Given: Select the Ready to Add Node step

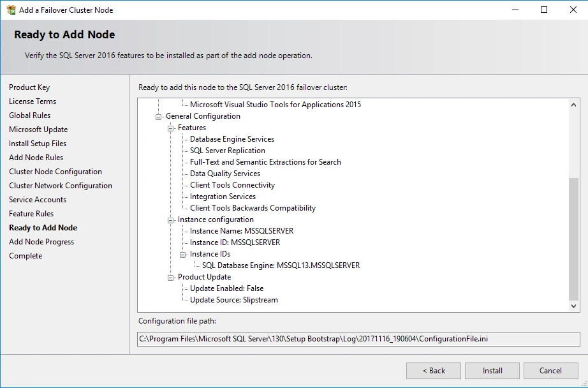Looking at the screenshot, I should click(43, 228).
